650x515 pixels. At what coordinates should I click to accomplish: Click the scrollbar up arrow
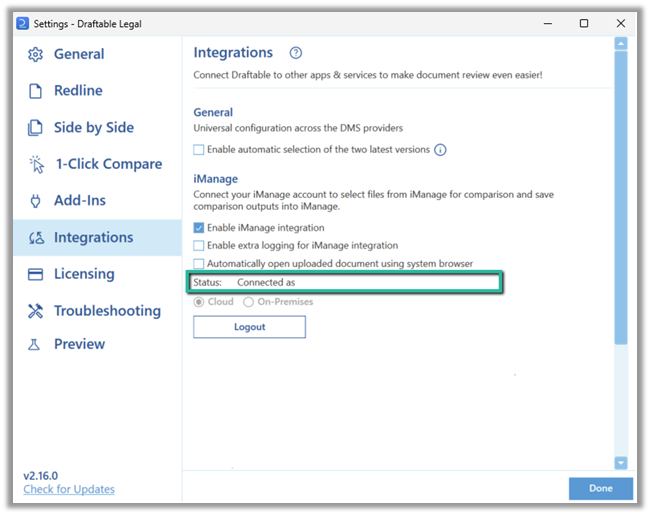click(621, 44)
